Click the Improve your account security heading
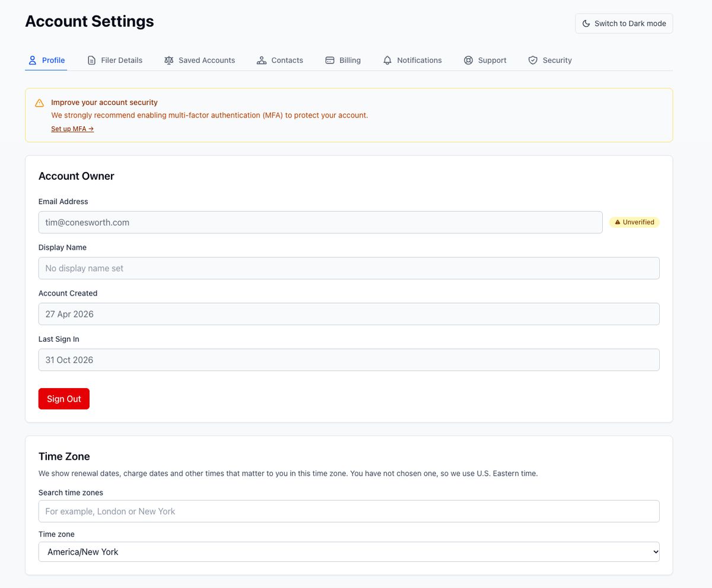712x588 pixels. coord(104,103)
